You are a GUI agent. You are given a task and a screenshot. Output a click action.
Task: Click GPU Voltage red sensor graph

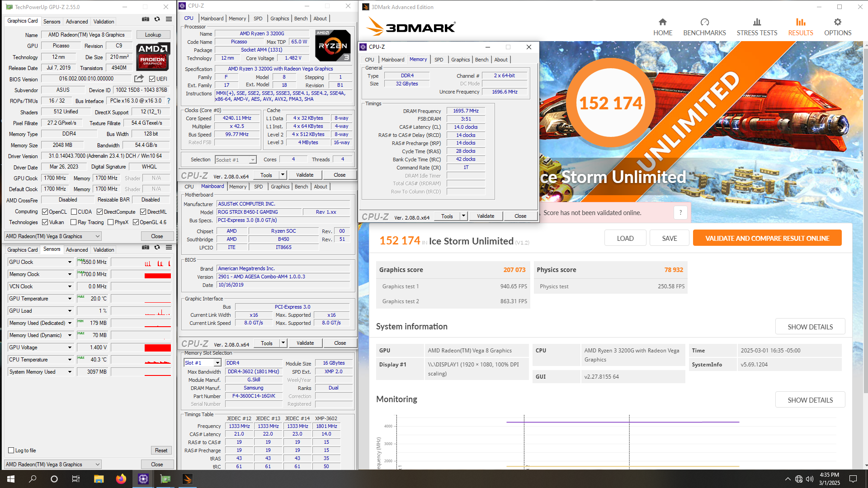click(157, 347)
